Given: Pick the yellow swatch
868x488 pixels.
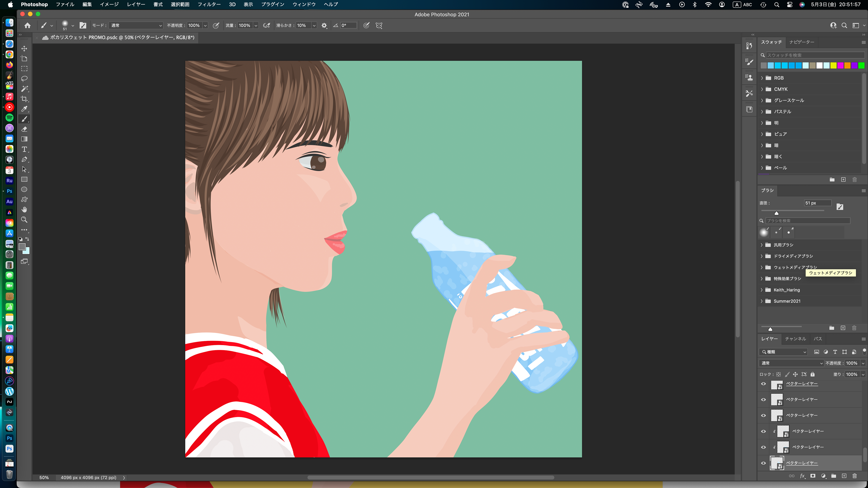Looking at the screenshot, I should coord(833,66).
